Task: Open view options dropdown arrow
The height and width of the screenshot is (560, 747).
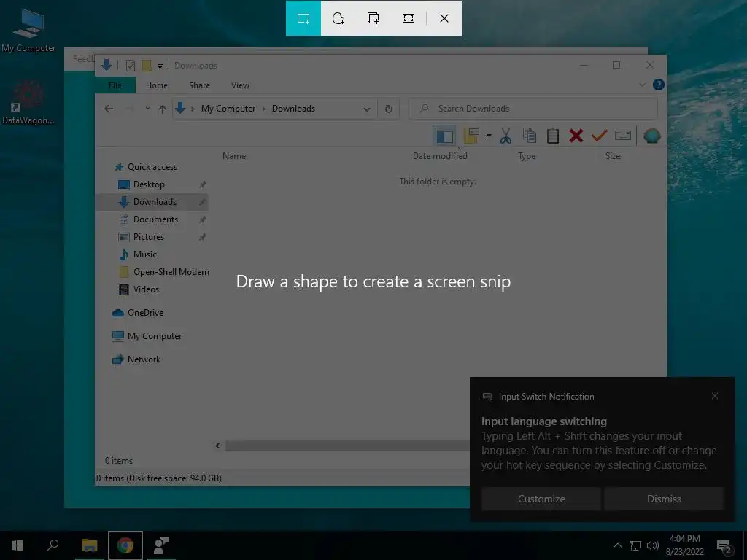Action: [x=489, y=136]
